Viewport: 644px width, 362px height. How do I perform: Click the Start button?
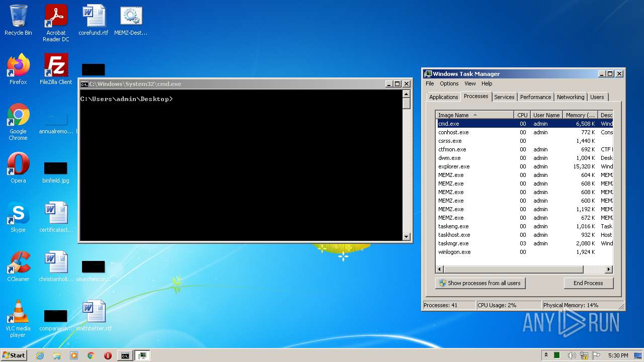14,355
